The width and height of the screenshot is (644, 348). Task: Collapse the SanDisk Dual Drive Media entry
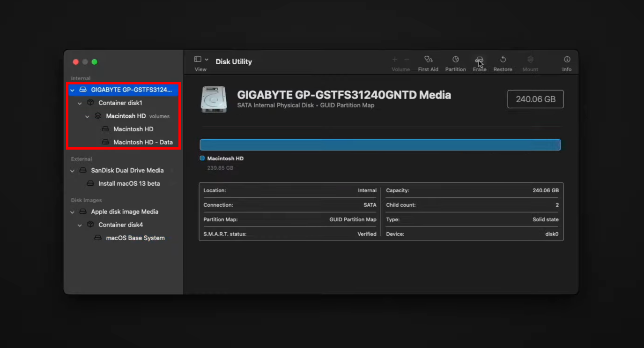pyautogui.click(x=72, y=170)
